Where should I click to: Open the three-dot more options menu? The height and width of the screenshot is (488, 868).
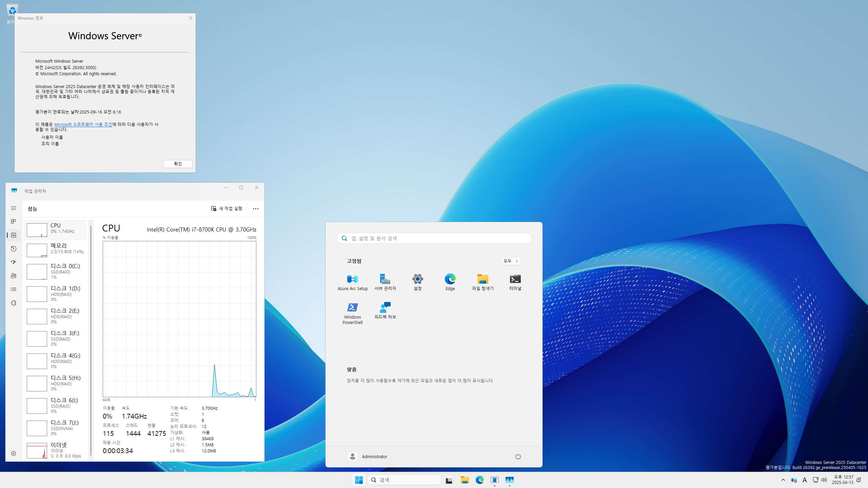coord(255,209)
